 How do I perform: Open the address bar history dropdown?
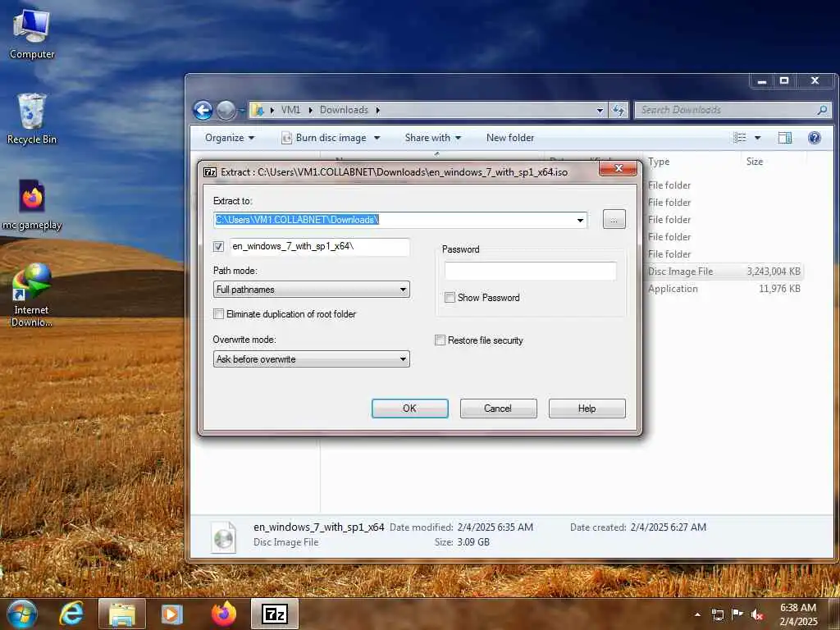coord(600,111)
